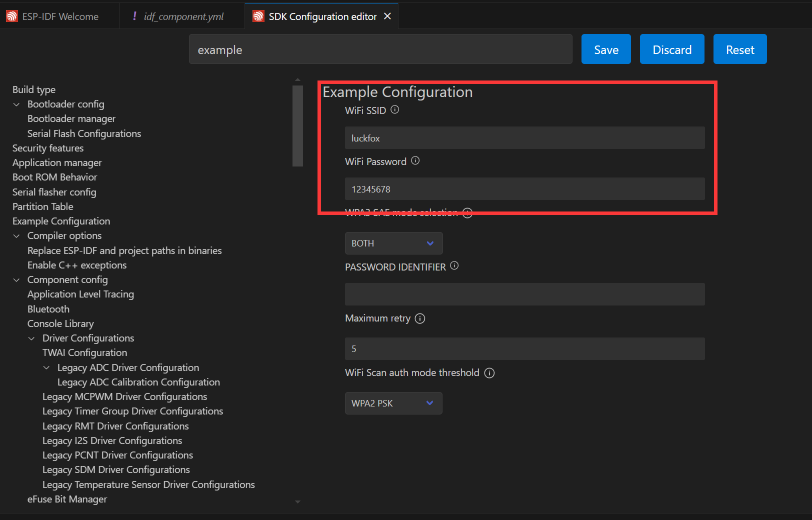Click the info icon next to WiFi SSID
812x520 pixels.
[394, 109]
